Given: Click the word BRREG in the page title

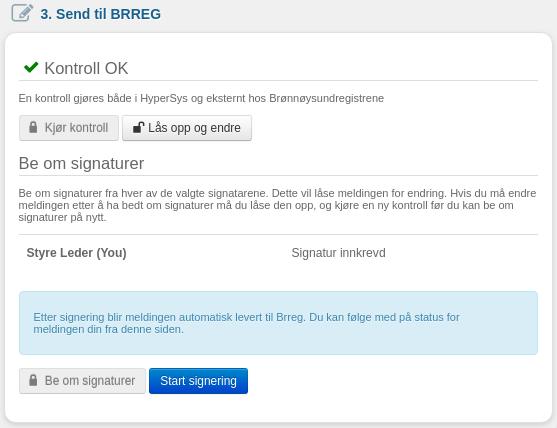Looking at the screenshot, I should coord(135,14).
